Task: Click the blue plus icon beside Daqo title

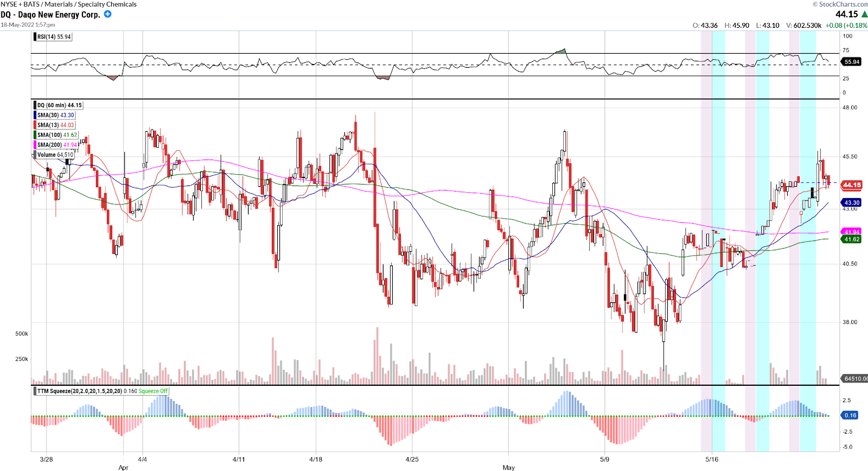Action: pyautogui.click(x=107, y=14)
